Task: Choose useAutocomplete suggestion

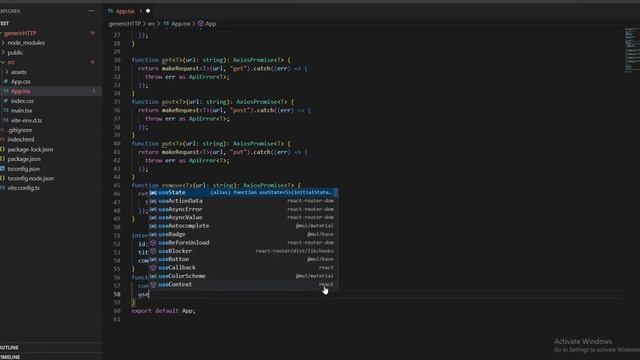Action: click(x=243, y=226)
